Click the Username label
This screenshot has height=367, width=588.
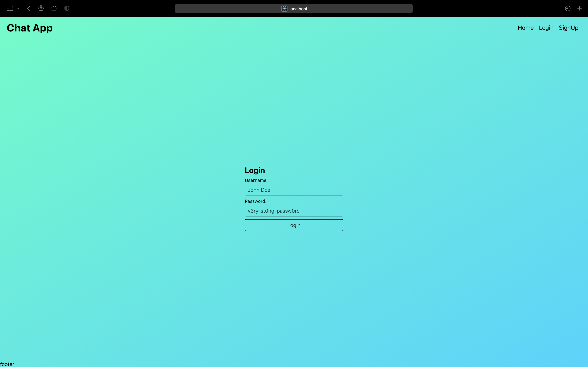point(256,180)
